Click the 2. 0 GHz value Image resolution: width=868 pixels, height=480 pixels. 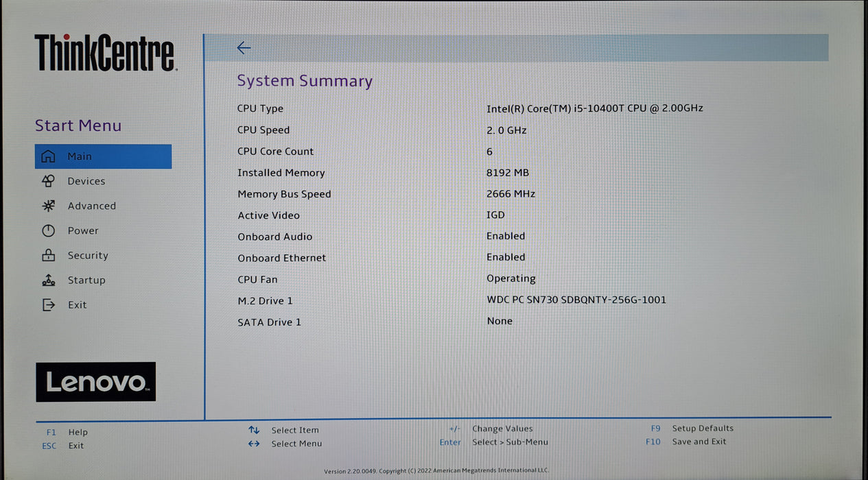(506, 130)
